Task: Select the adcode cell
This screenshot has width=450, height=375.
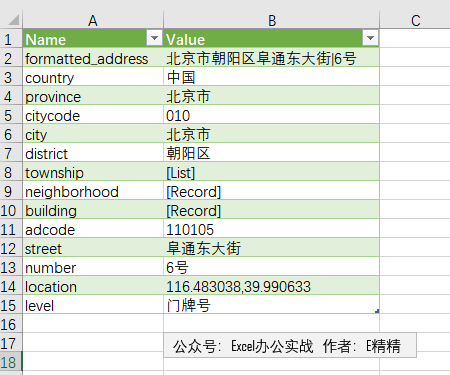Action: point(93,229)
